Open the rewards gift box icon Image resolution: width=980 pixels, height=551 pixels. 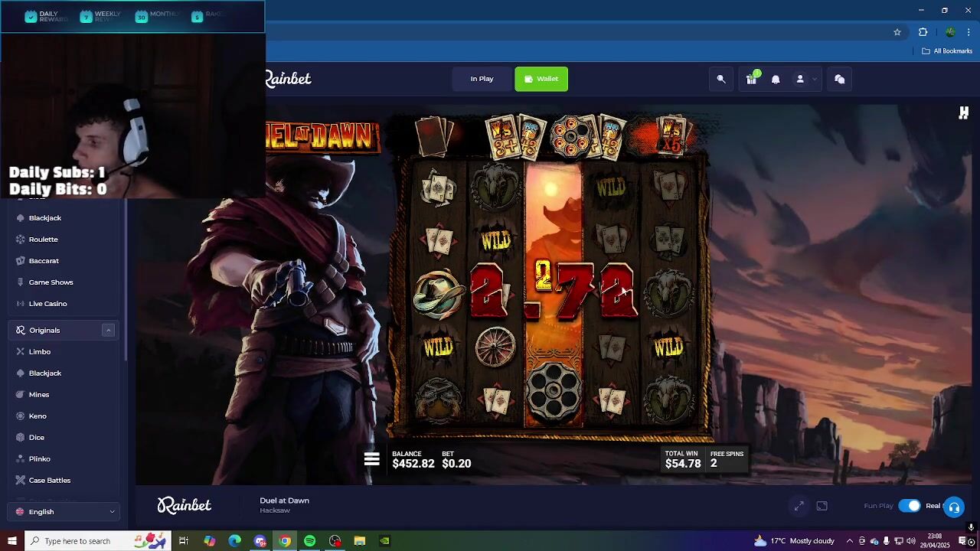click(752, 78)
